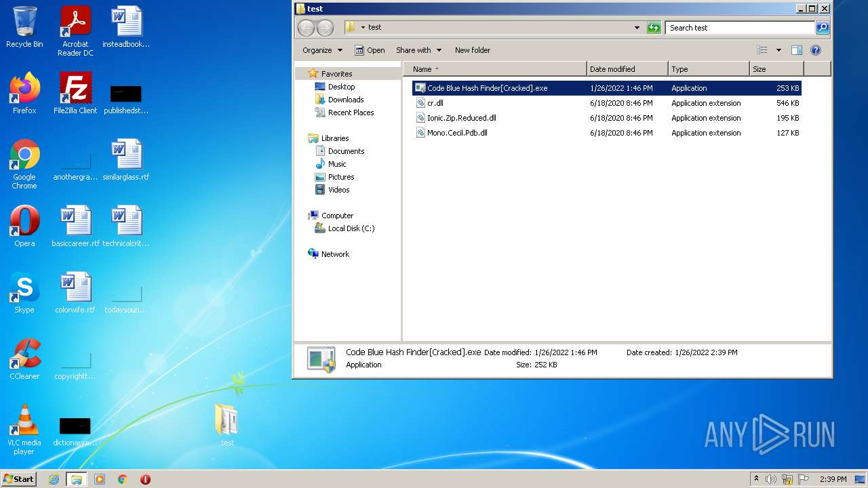
Task: Select the test folder on desktop
Action: (x=227, y=425)
